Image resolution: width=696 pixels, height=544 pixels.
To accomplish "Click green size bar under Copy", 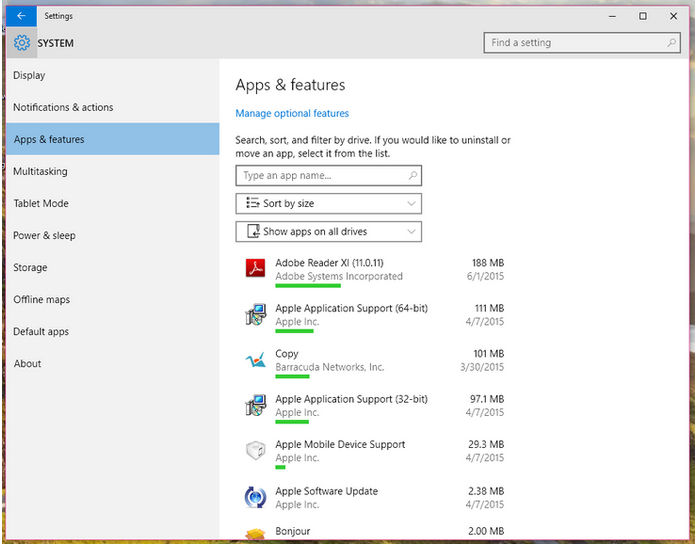I will tap(292, 377).
